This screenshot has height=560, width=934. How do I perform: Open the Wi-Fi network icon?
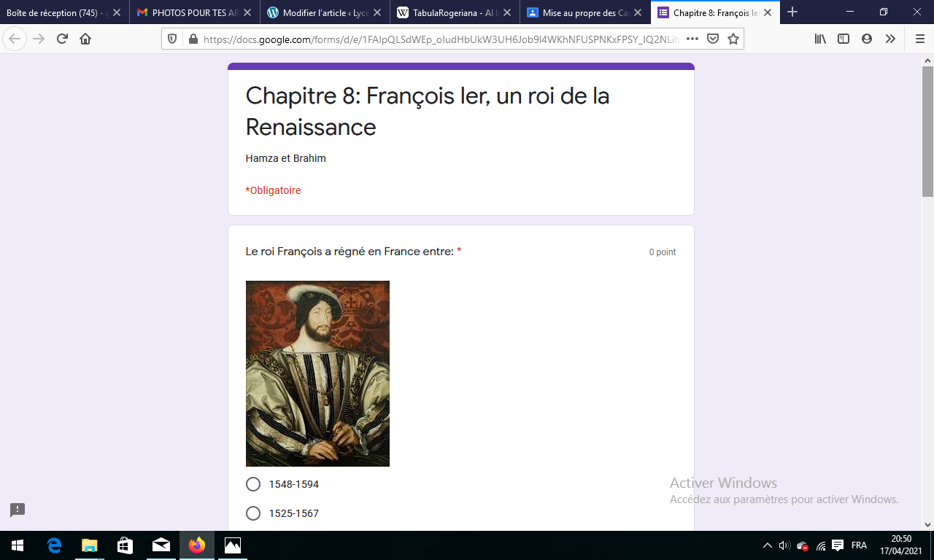point(821,545)
